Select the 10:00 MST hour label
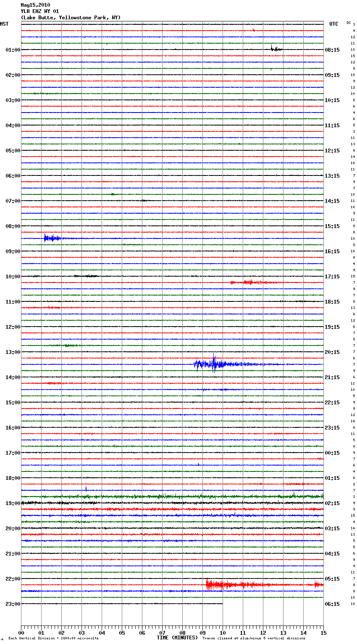The height and width of the screenshot is (644, 357). 13,277
